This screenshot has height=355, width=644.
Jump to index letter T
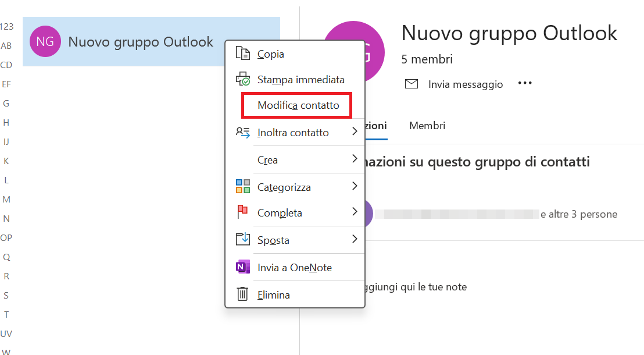coord(6,314)
